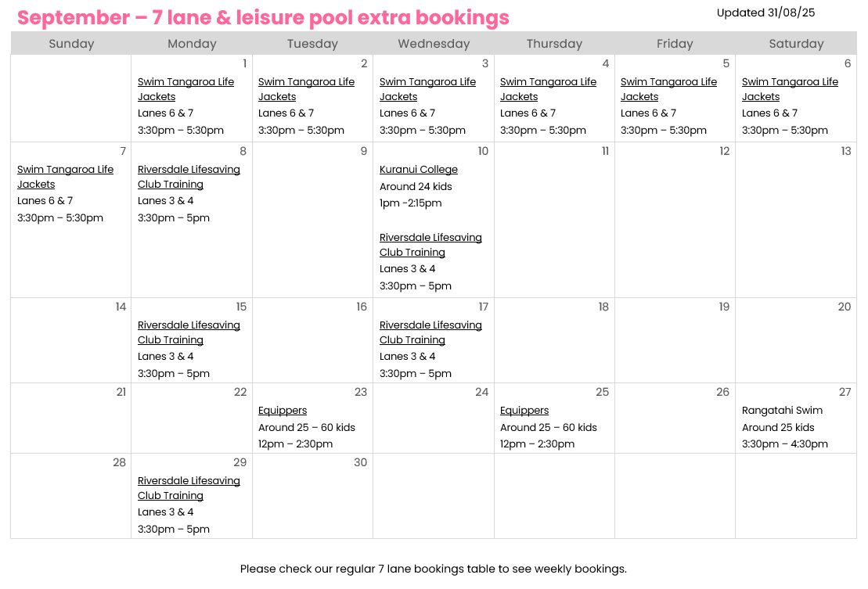Open Swim Tangaroa Life Jackets on Sunday 7

point(65,177)
